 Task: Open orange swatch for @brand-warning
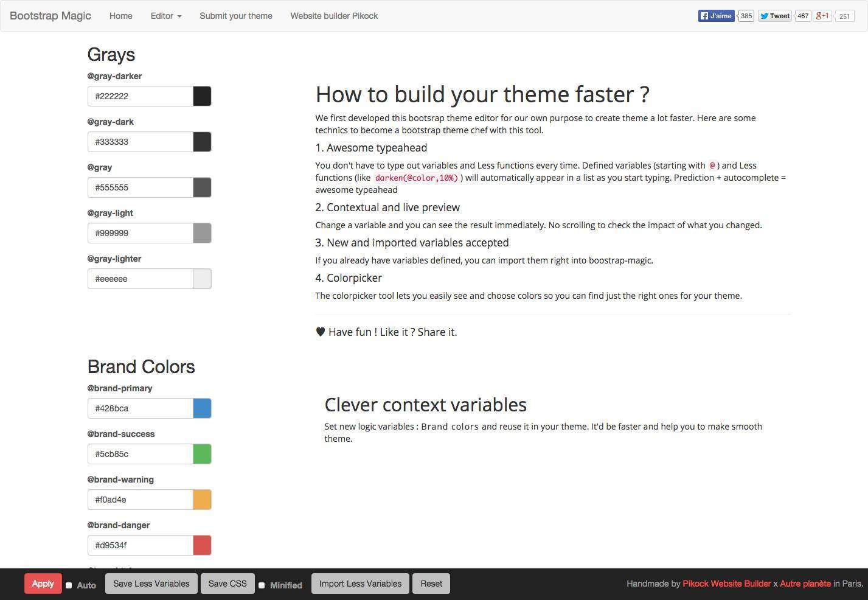202,500
